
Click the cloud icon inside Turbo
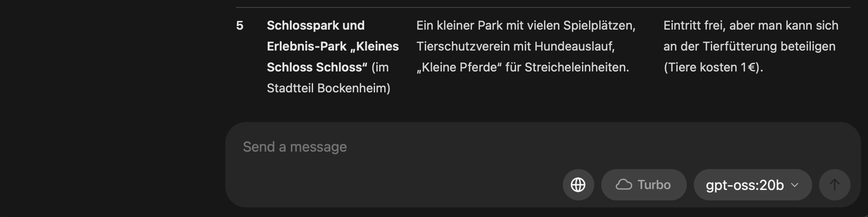[x=624, y=185]
